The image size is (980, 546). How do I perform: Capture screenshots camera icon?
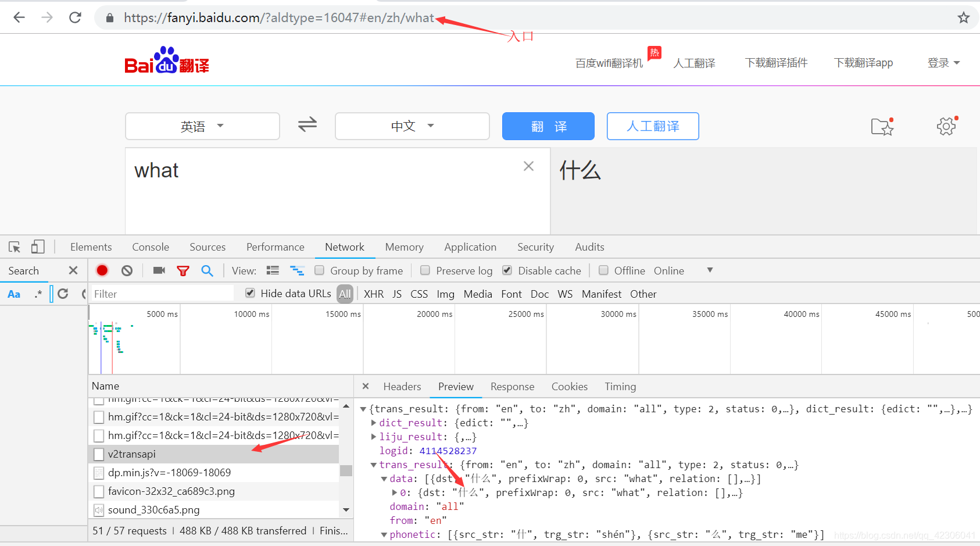click(159, 270)
